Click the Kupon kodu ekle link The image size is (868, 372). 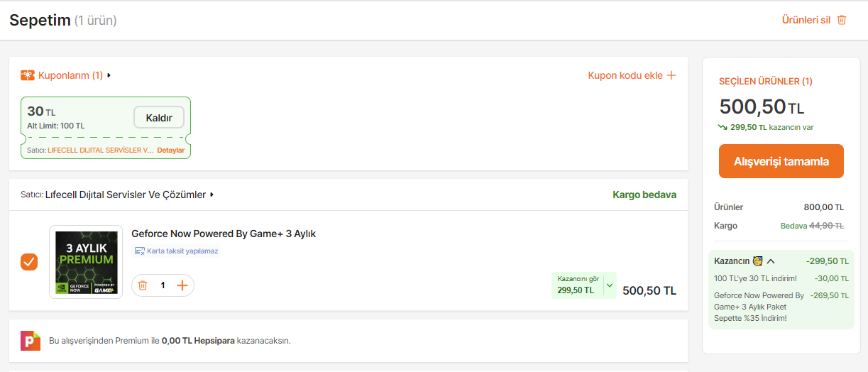pyautogui.click(x=625, y=75)
